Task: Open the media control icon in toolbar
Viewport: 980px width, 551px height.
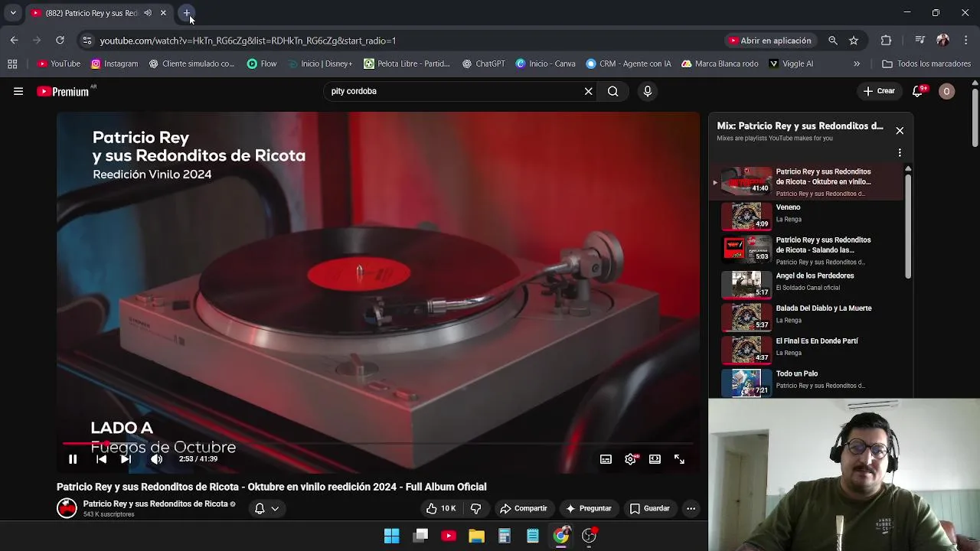Action: pos(920,41)
